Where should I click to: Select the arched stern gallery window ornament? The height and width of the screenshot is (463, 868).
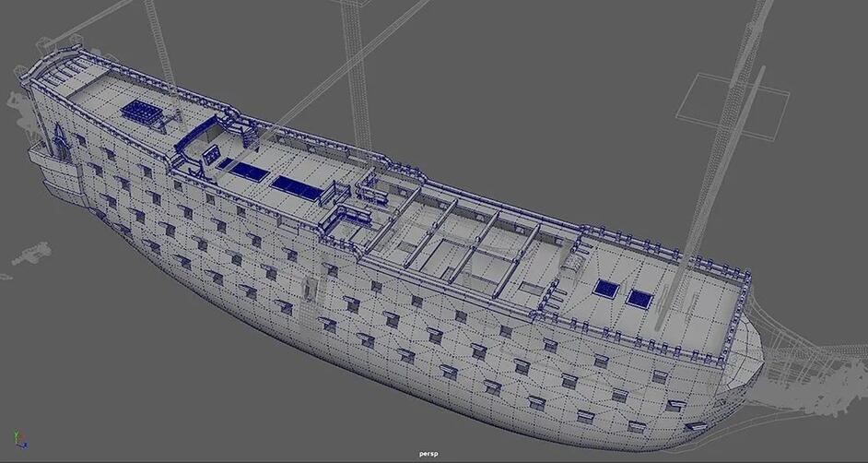pyautogui.click(x=60, y=142)
